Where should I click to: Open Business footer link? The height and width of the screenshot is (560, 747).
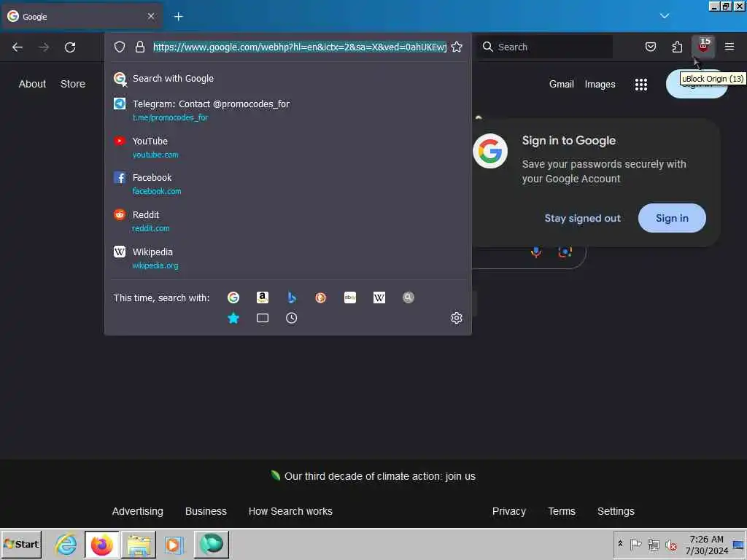[x=206, y=511]
